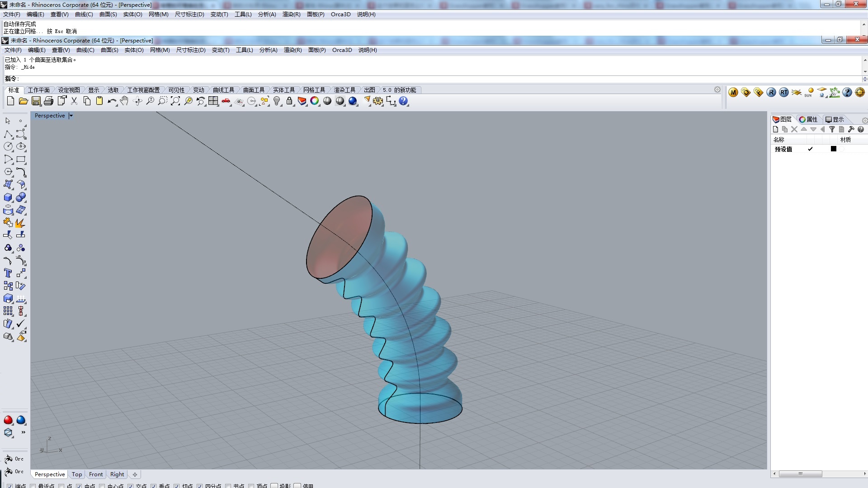Select the Box solid tool in sidebar
This screenshot has height=488, width=868.
pyautogui.click(x=8, y=197)
